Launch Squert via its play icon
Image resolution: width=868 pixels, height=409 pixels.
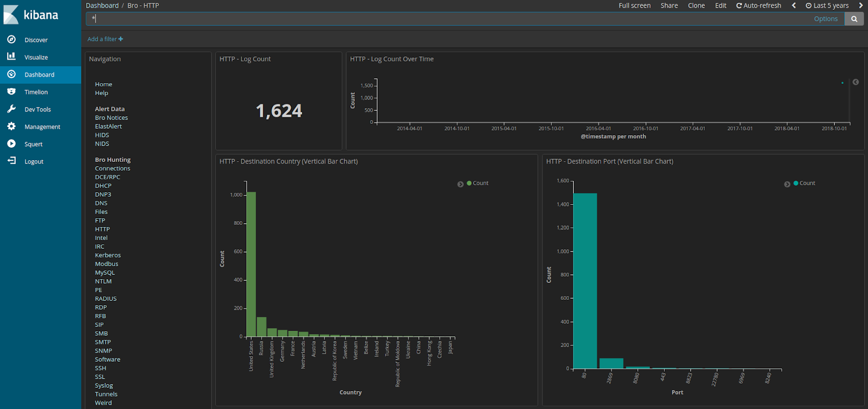point(11,144)
